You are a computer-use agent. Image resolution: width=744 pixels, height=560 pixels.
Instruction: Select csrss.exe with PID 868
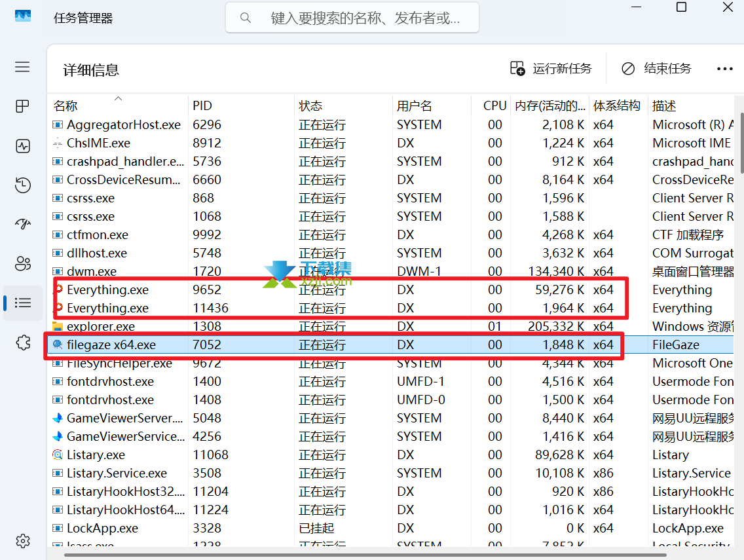coord(390,198)
